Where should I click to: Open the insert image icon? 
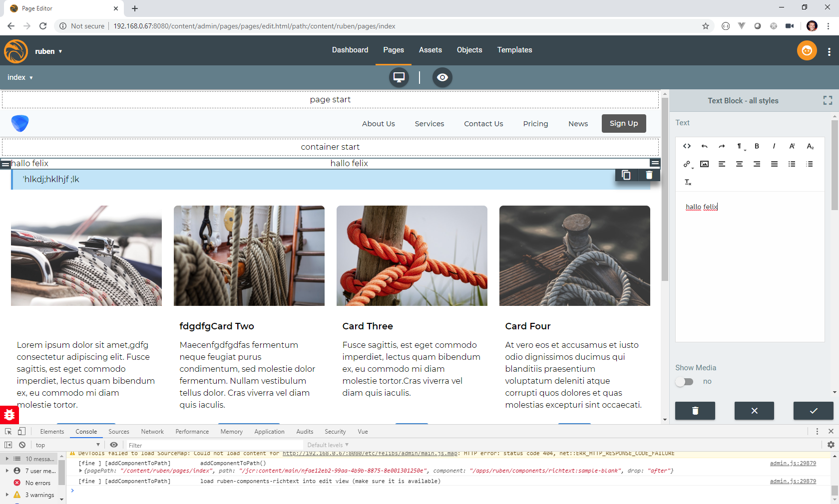(704, 164)
